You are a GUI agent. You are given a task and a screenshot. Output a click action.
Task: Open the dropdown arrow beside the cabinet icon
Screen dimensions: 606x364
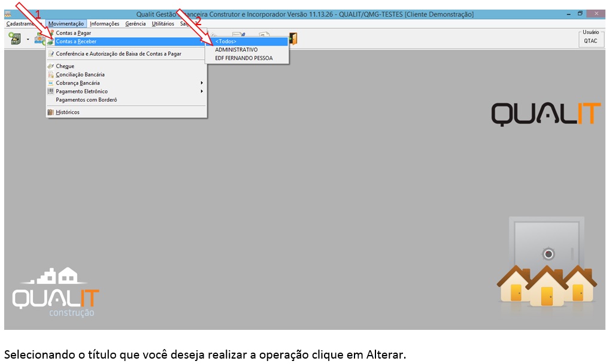[28, 39]
